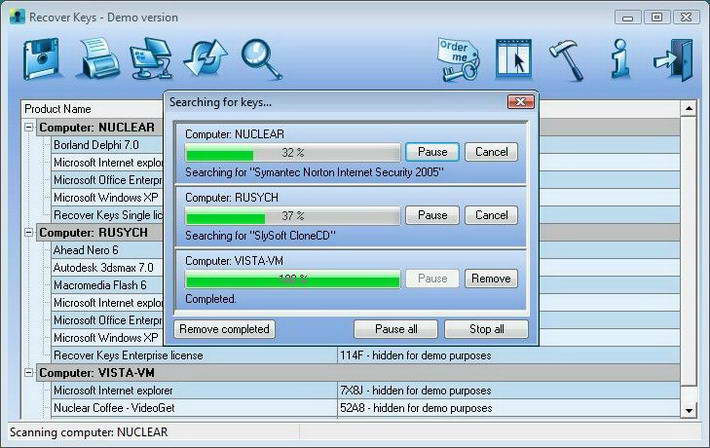This screenshot has height=448, width=710.
Task: Click '114F - hidden for demo purposes' key
Action: coord(416,356)
